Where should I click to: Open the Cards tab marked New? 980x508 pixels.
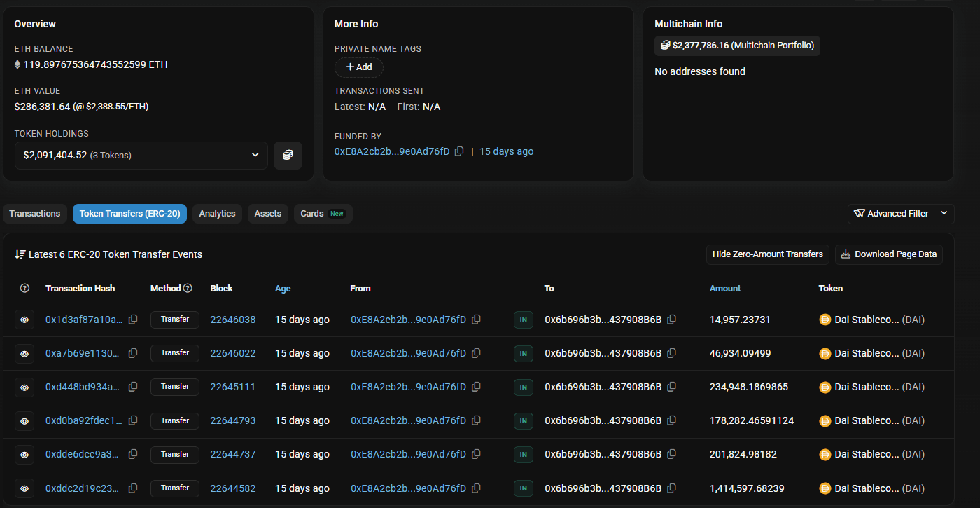322,213
